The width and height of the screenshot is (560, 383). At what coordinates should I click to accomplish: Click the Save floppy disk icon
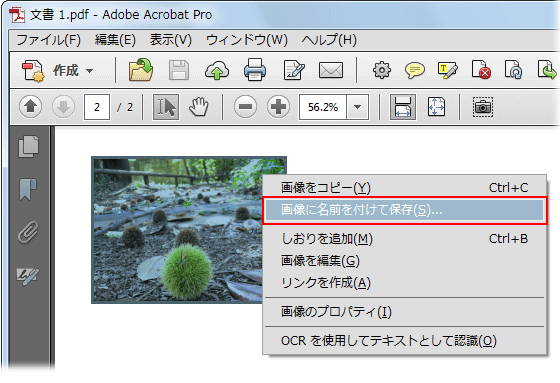pyautogui.click(x=179, y=70)
